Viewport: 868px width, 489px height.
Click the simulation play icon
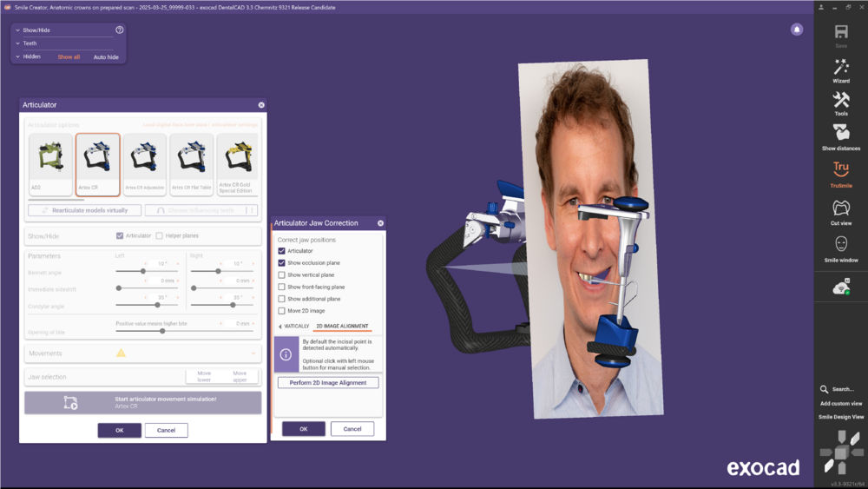70,403
